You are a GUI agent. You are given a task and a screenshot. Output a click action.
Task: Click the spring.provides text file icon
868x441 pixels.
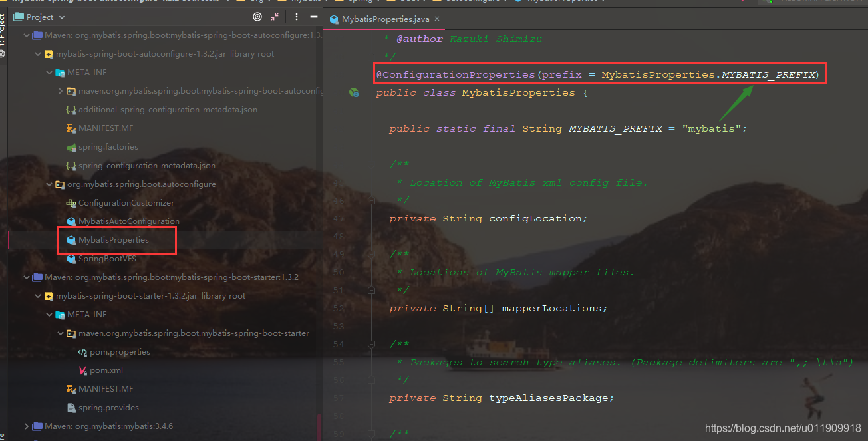[x=71, y=407]
